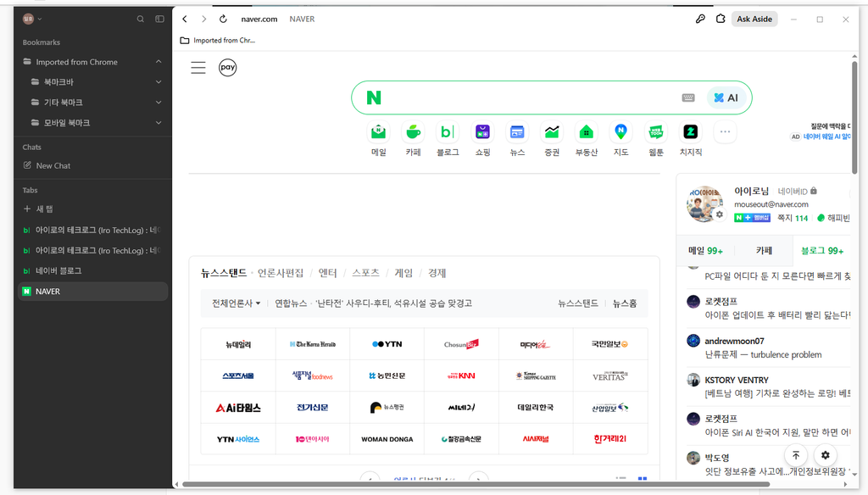
Task: Open the 블로그 99+ profile tab
Action: [822, 251]
